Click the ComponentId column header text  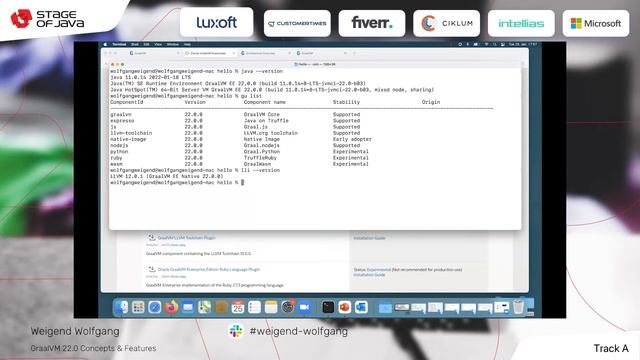click(127, 102)
